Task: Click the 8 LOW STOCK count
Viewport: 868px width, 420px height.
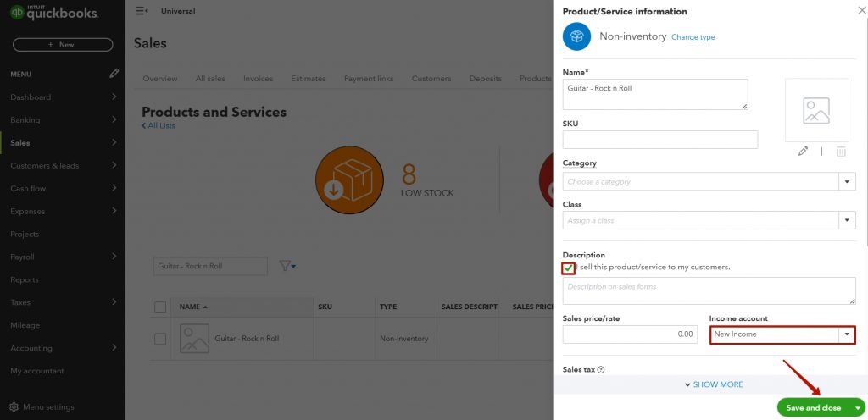Action: coord(427,181)
